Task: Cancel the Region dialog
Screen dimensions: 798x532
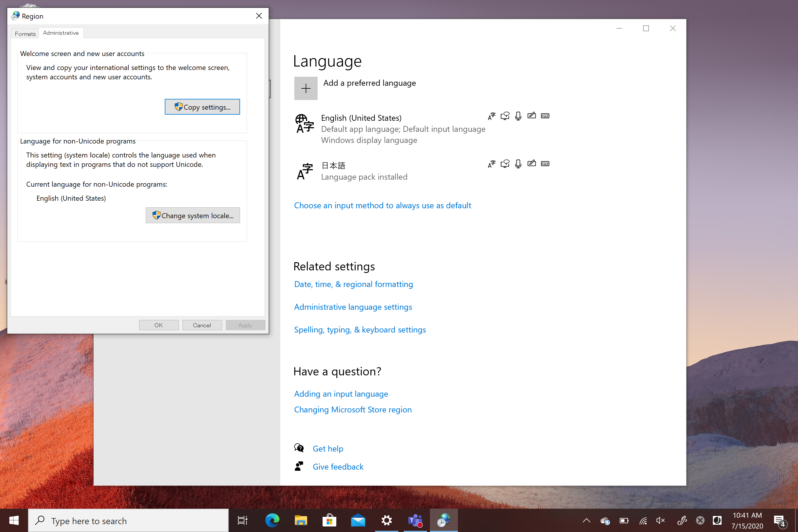Action: pyautogui.click(x=202, y=325)
